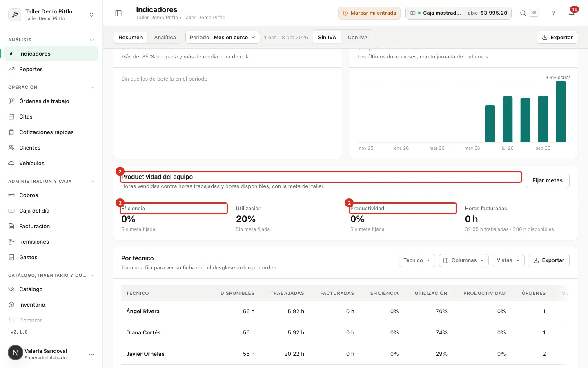Open the help question mark icon
Image resolution: width=588 pixels, height=368 pixels.
[554, 13]
